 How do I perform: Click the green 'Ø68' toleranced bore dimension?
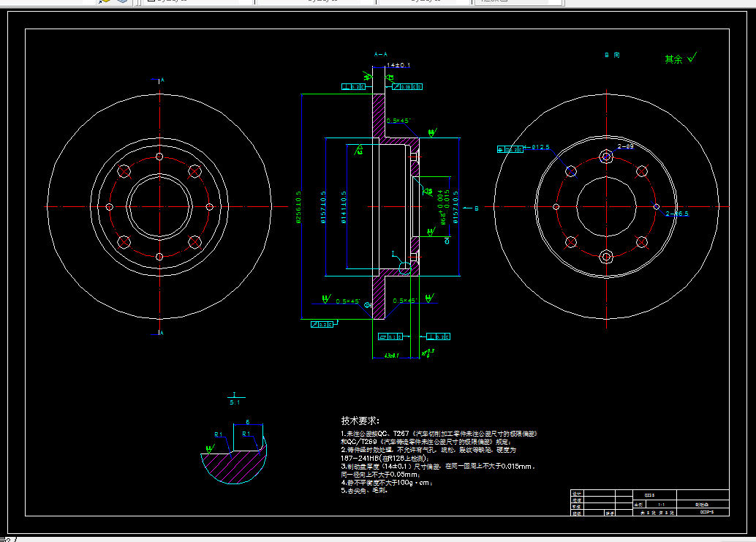pyautogui.click(x=443, y=207)
